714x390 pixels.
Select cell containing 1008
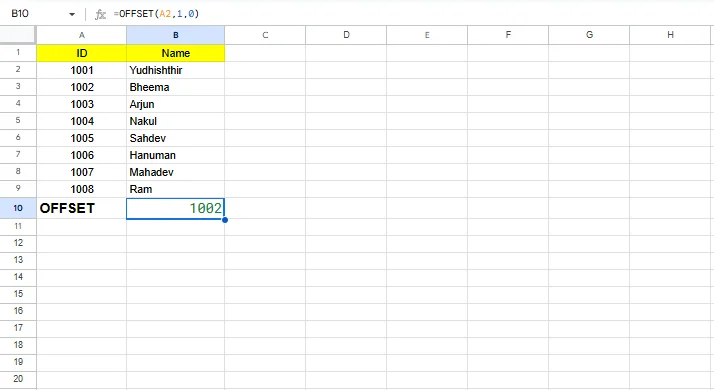pyautogui.click(x=82, y=189)
